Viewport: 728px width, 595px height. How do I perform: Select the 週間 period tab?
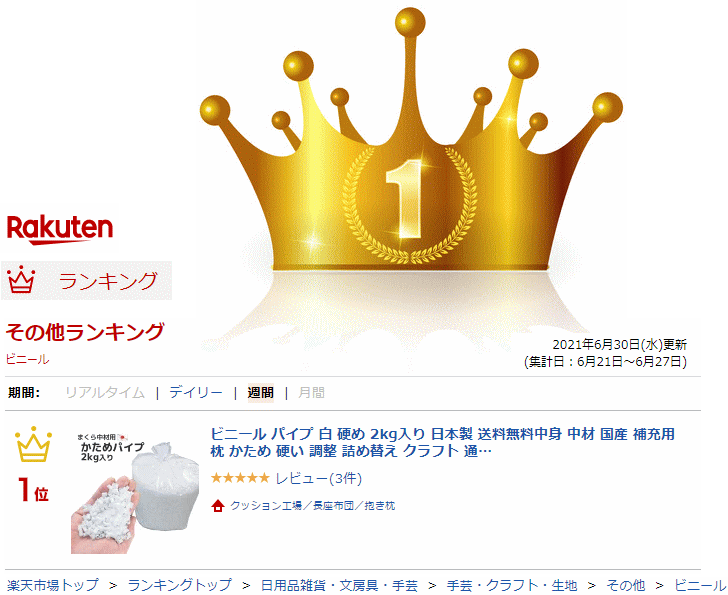point(260,393)
